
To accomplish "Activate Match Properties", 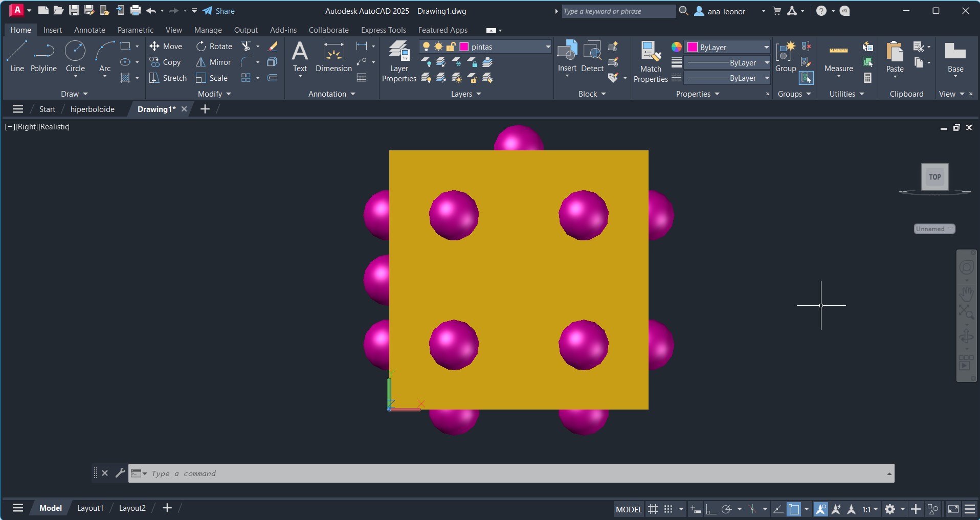I will (x=651, y=61).
